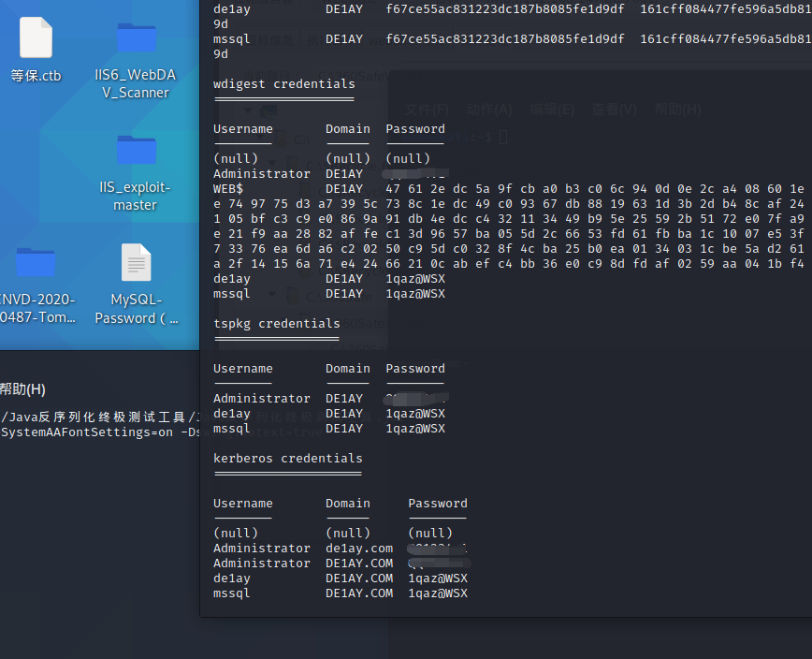Open faint 动作(A) menu behind terminal
This screenshot has width=812, height=659.
pos(489,110)
